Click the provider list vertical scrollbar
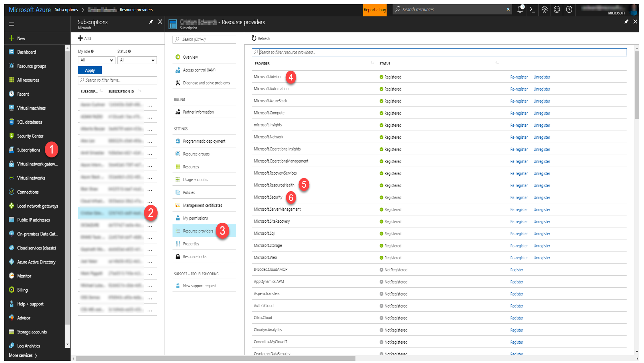Image resolution: width=644 pixels, height=363 pixels. coord(637,85)
